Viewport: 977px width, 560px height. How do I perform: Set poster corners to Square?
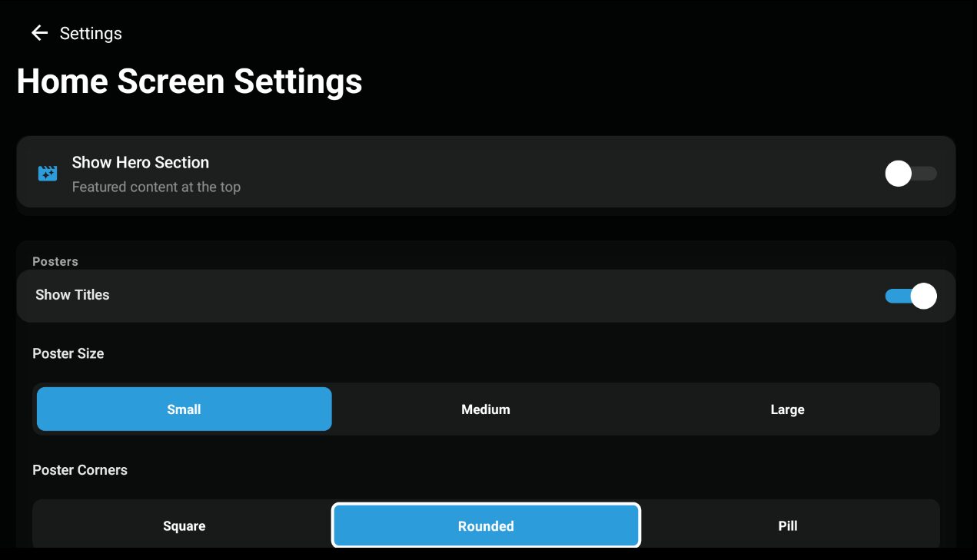(x=184, y=526)
